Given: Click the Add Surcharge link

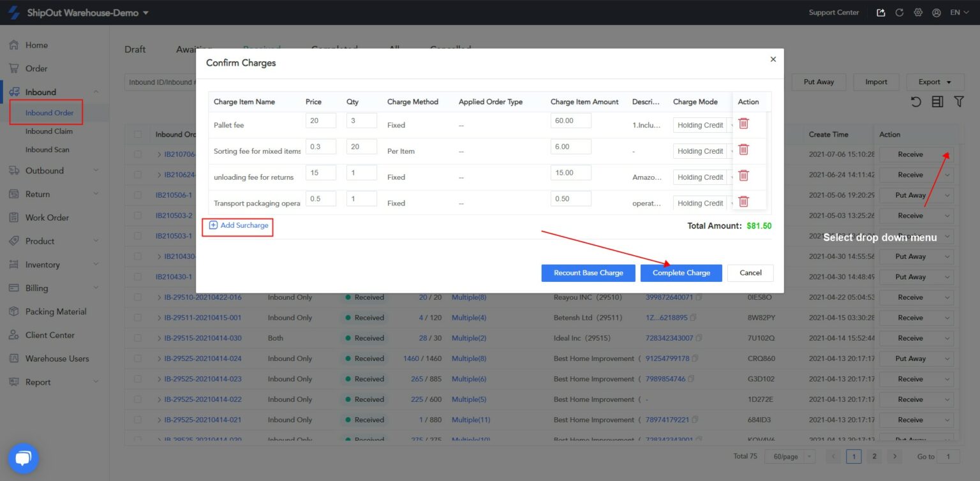Looking at the screenshot, I should (x=237, y=226).
